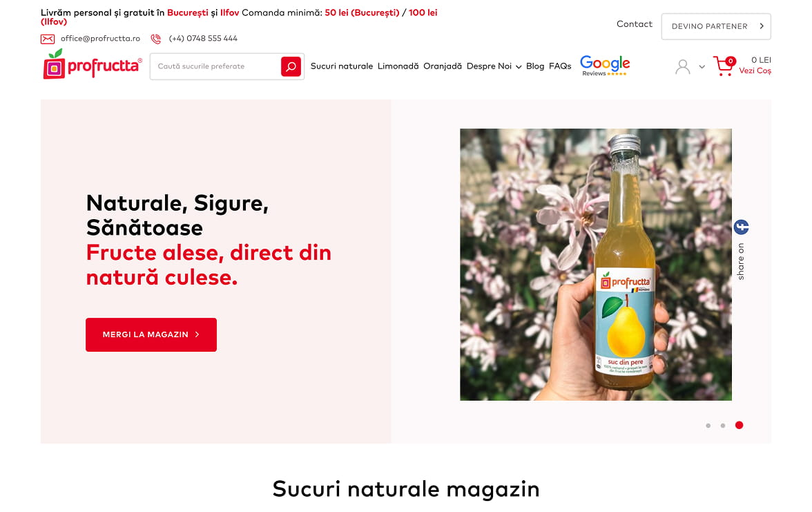812x512 pixels.
Task: Open the Google Reviews badge
Action: [x=604, y=66]
